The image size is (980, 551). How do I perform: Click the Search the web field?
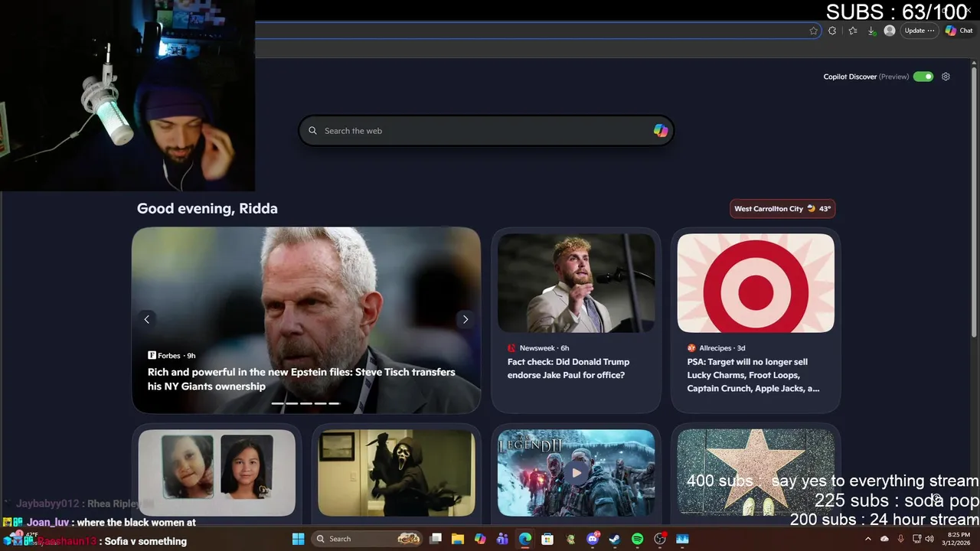tap(486, 131)
